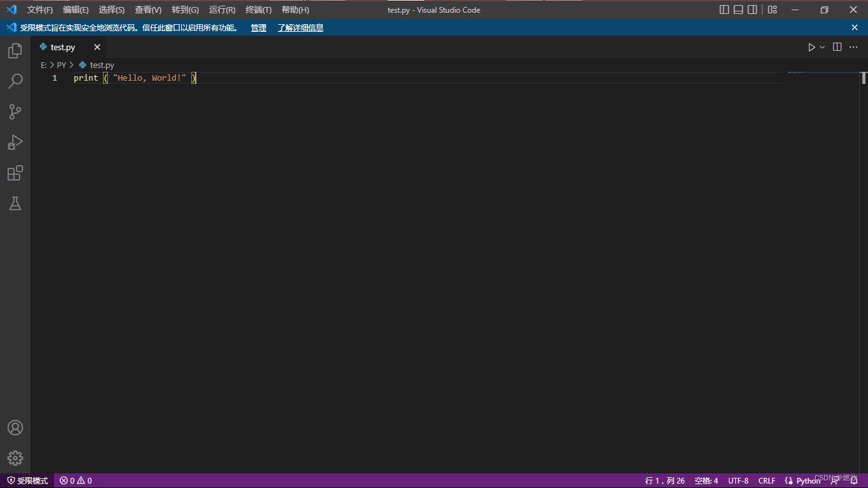
Task: Click UTF-8 encoding in status bar
Action: 738,481
